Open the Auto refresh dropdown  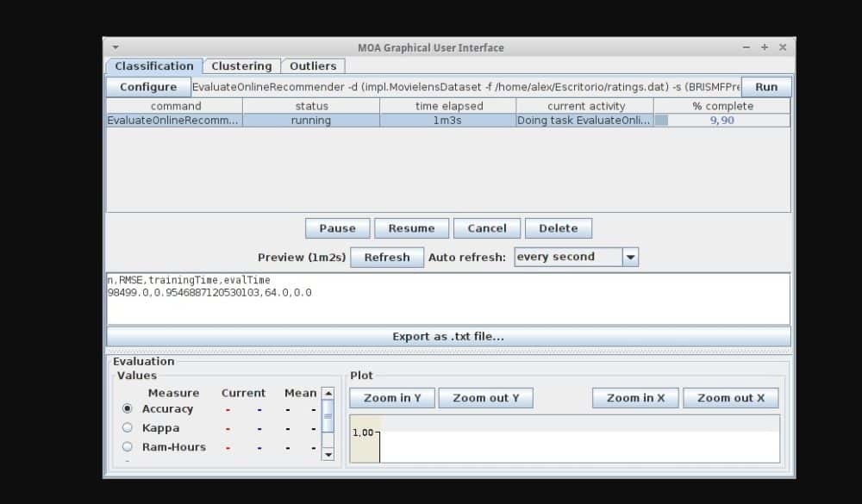630,257
